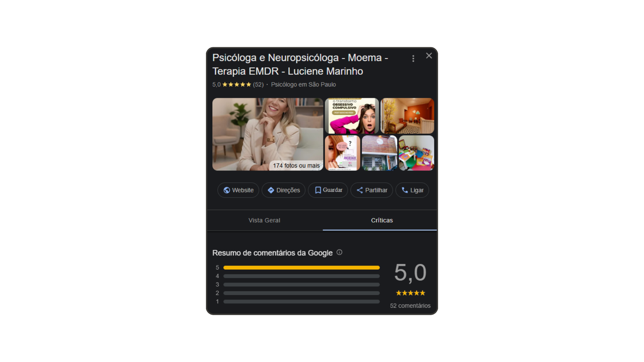Open the 52 comentários link

(410, 306)
